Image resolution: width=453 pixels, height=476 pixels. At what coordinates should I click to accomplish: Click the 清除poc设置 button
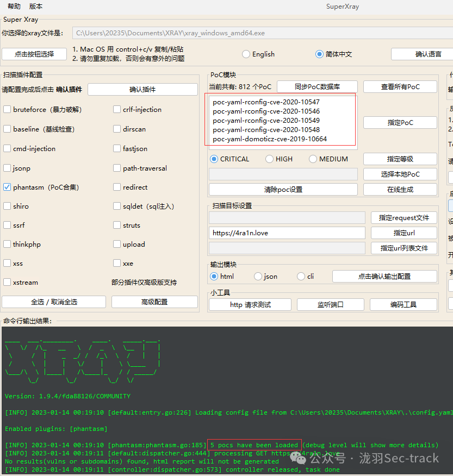tap(283, 190)
